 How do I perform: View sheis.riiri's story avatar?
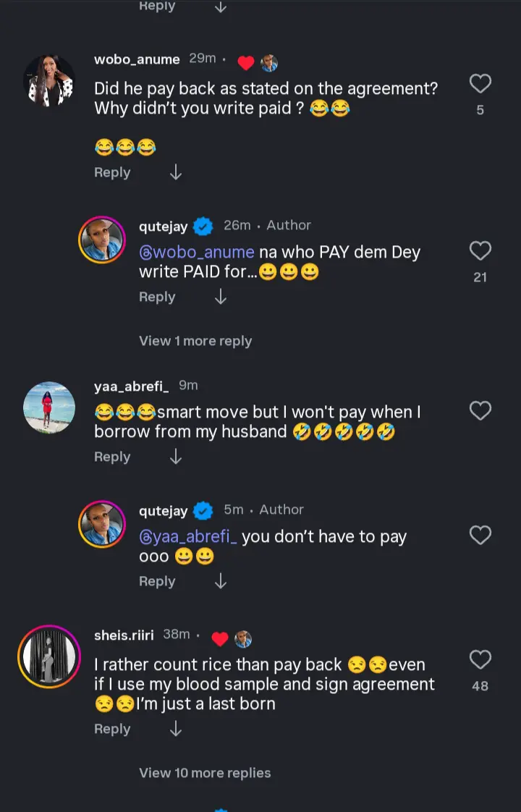(x=49, y=656)
